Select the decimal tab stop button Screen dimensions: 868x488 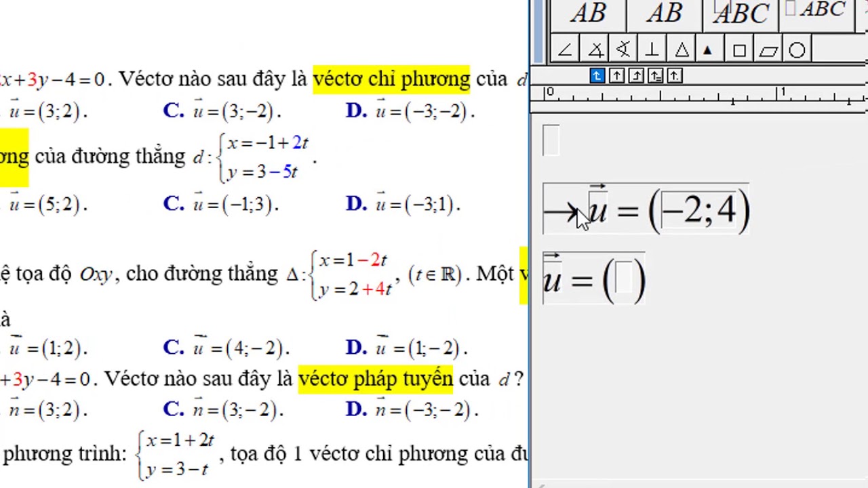[x=675, y=76]
